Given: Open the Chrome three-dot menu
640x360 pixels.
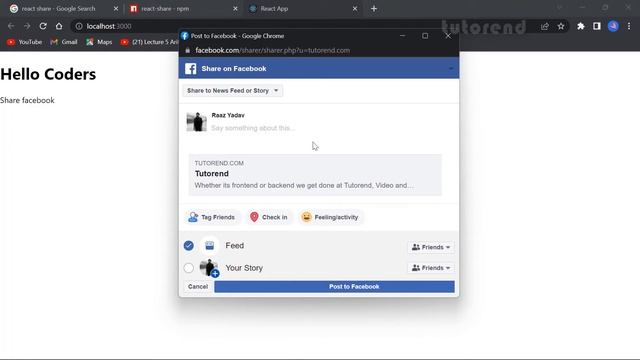Looking at the screenshot, I should coord(629,26).
